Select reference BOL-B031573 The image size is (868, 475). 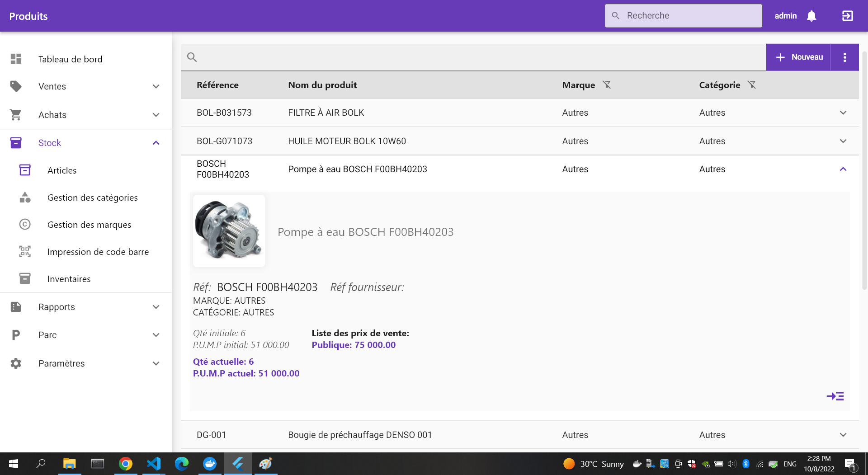(x=224, y=113)
